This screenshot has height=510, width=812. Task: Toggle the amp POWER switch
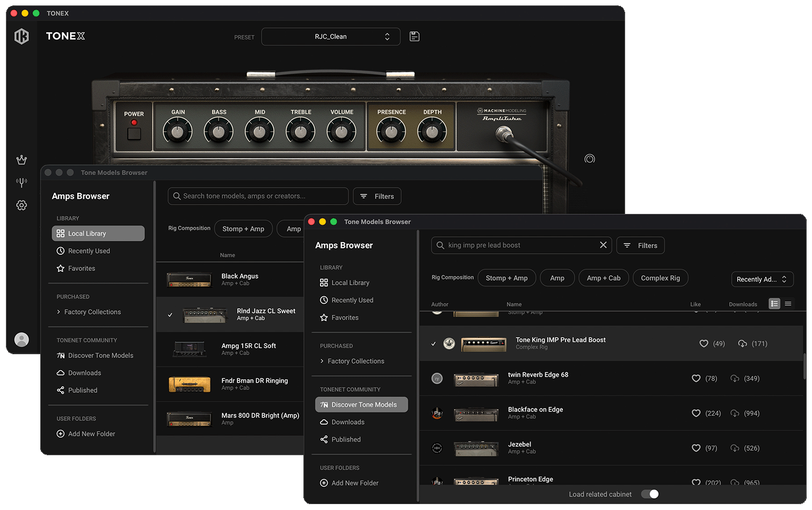[134, 133]
